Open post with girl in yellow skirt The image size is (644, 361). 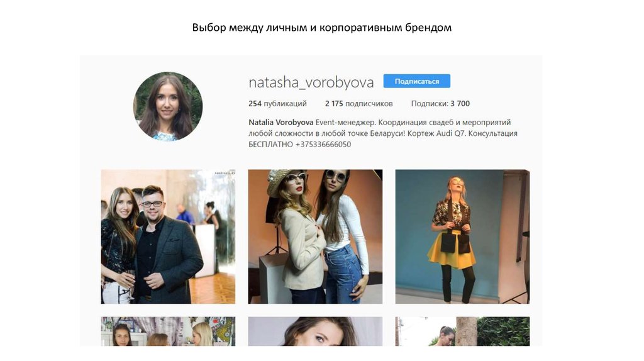click(462, 236)
